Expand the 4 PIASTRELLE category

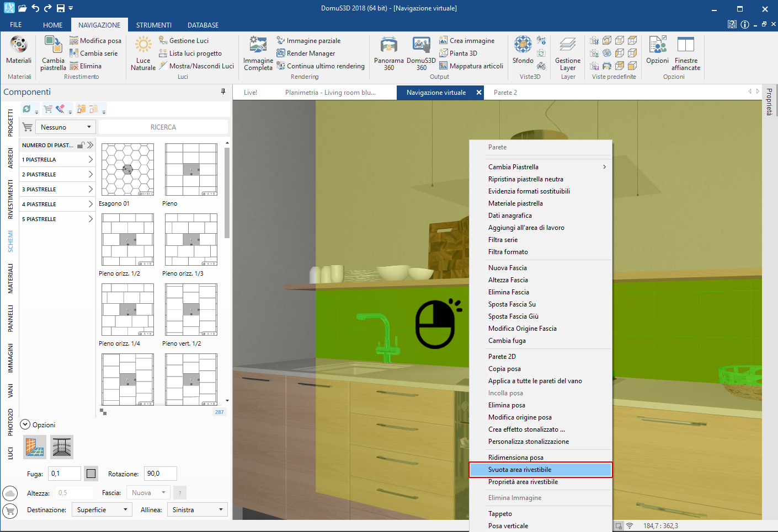[x=57, y=204]
